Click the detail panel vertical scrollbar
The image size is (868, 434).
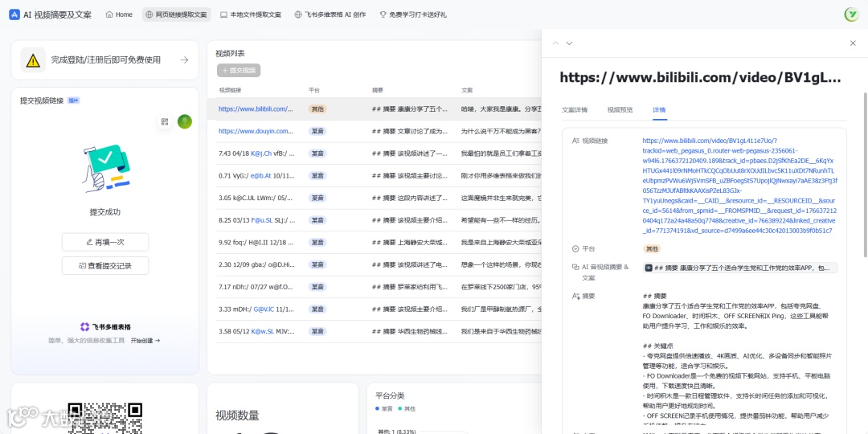pos(865,175)
